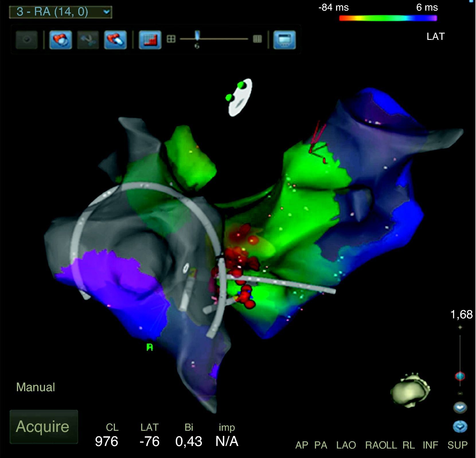Screen dimensions: 476x458
Task: Click the lower blue heart button
Action: (x=460, y=426)
